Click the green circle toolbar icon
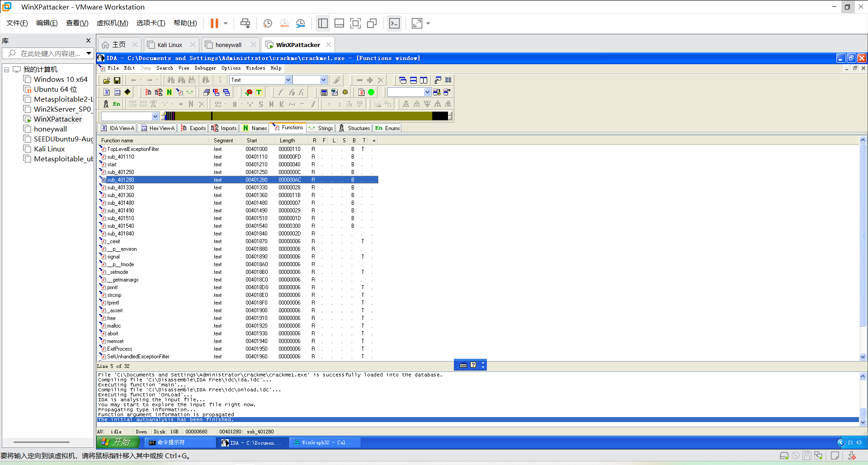 [371, 92]
